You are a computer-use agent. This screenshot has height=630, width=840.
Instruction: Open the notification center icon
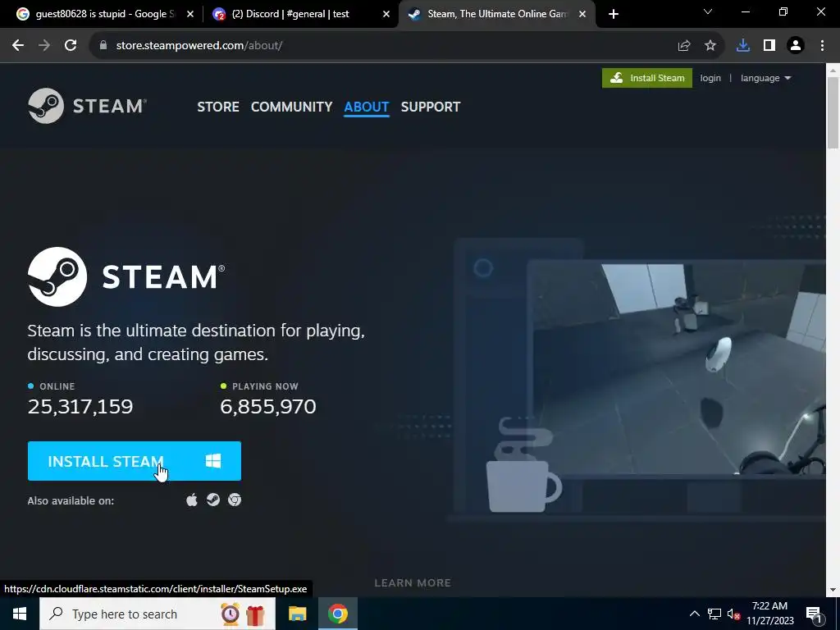click(x=814, y=614)
